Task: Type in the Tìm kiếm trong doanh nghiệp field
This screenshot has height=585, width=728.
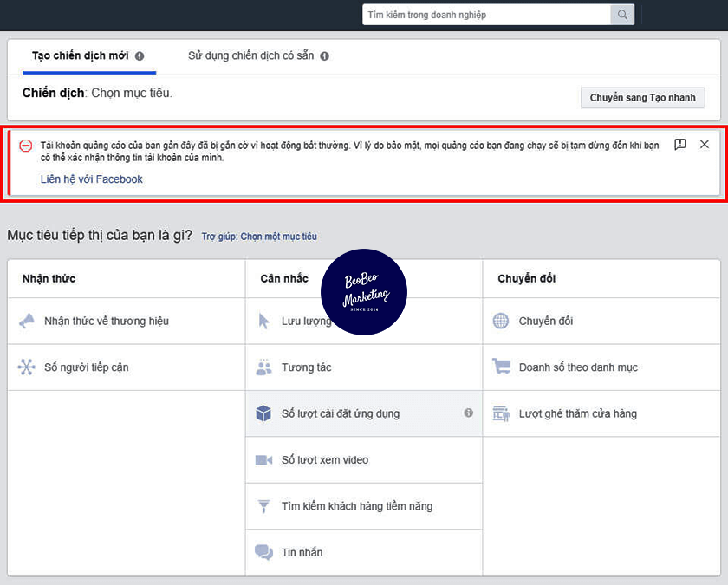Action: pos(485,15)
